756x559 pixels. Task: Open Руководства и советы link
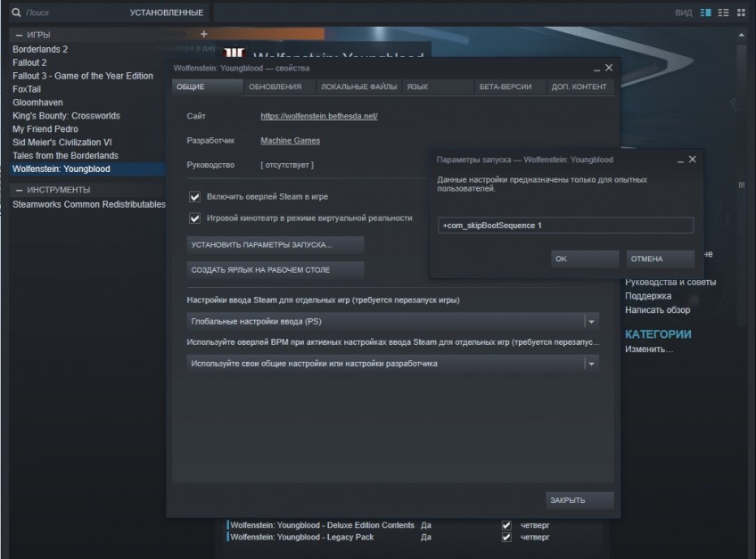point(670,282)
